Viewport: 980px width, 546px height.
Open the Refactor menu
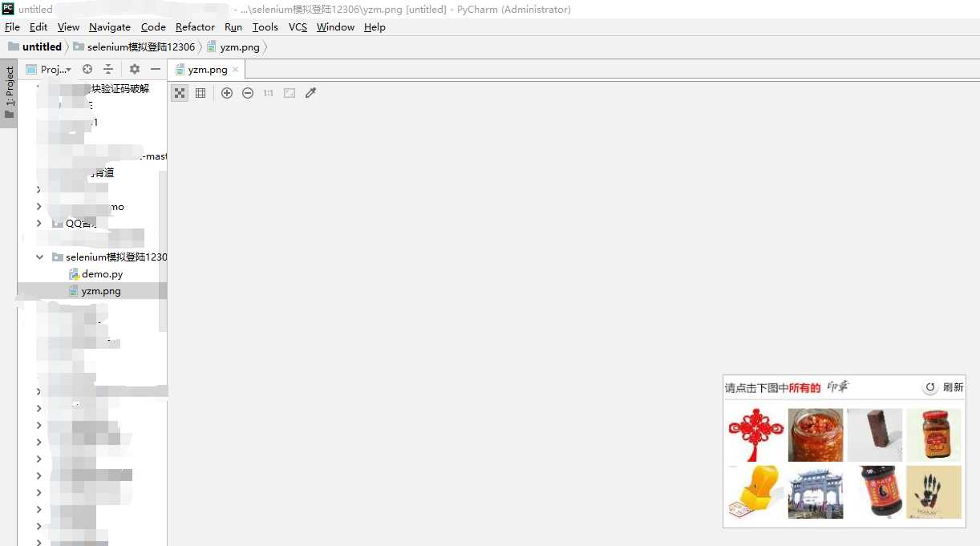coord(195,27)
